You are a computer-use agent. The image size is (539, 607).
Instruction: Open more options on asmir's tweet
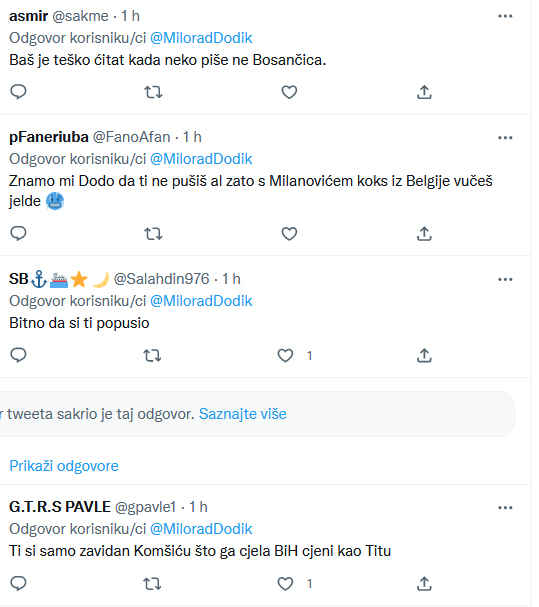click(505, 16)
